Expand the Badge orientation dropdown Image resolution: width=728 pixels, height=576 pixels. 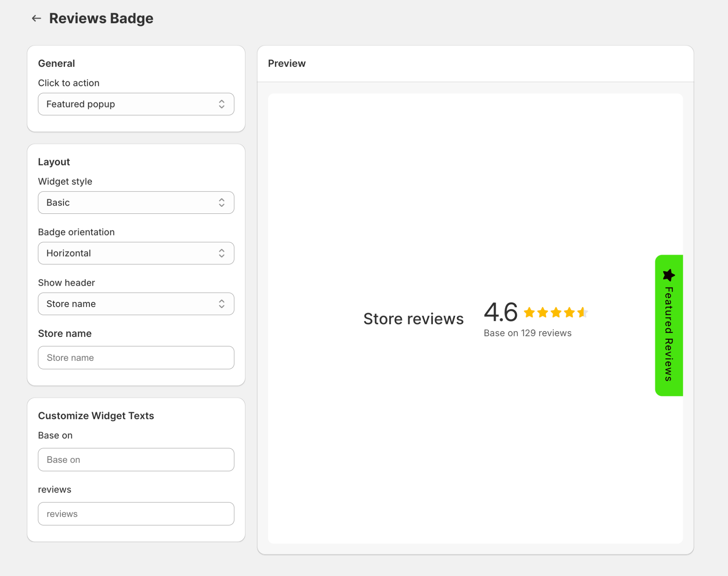(x=136, y=253)
